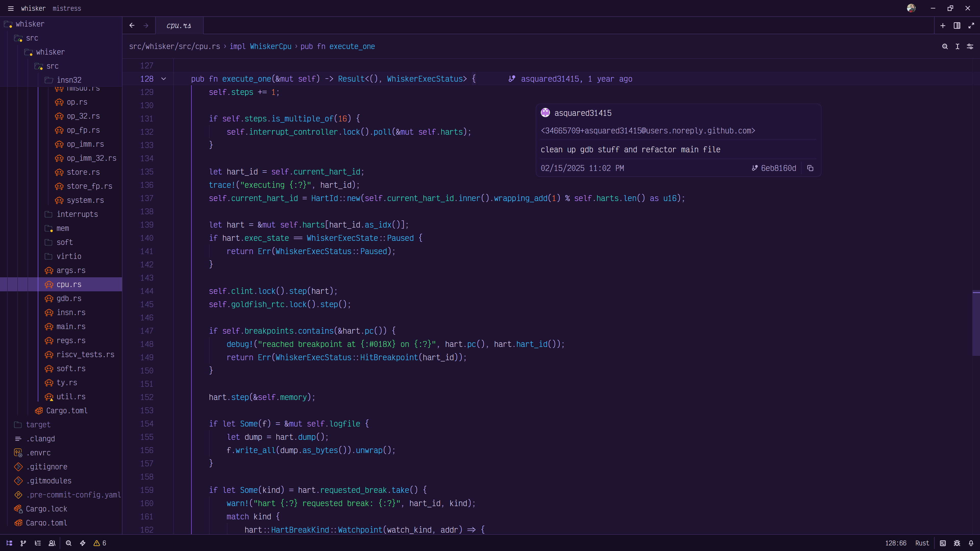Copy commit hash 6eb8160d
Image resolution: width=980 pixels, height=551 pixels.
click(810, 168)
